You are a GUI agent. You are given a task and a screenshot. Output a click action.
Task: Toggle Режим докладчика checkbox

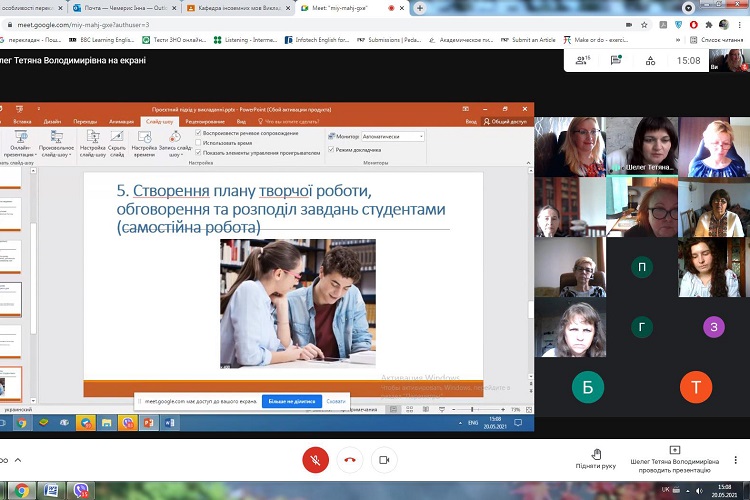click(x=331, y=150)
